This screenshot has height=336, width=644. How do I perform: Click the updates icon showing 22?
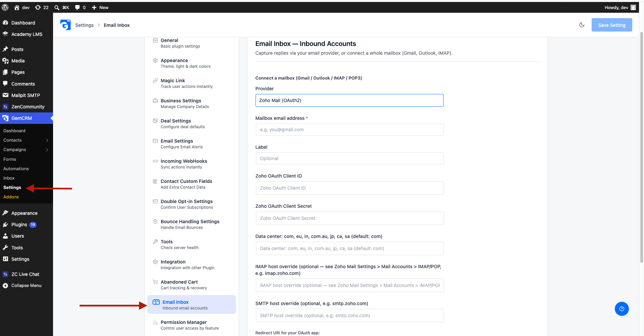point(38,7)
